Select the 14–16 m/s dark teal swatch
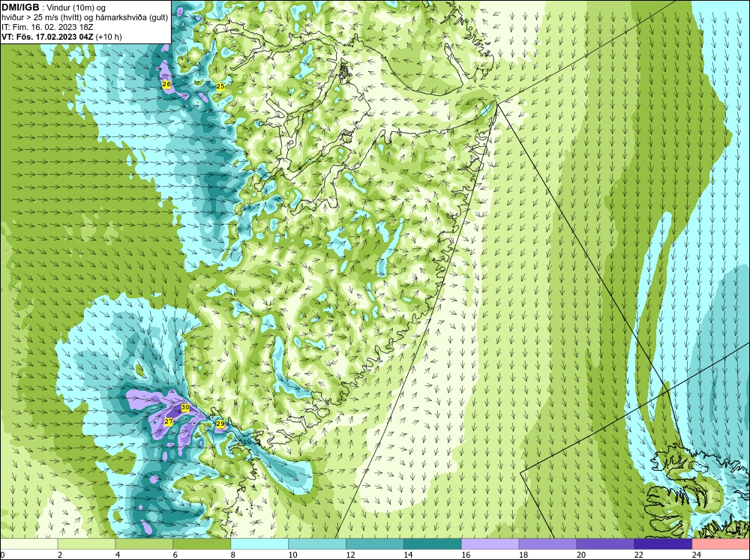750x560 pixels. pyautogui.click(x=433, y=544)
